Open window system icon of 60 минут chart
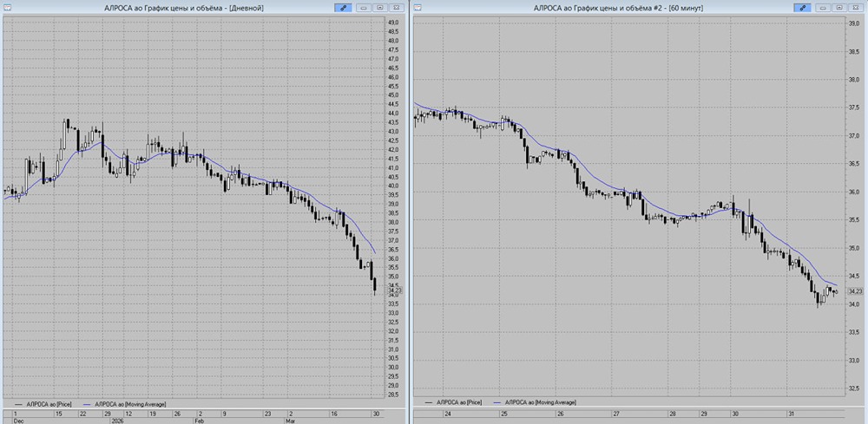Viewport: 868px width, 424px height. click(x=418, y=8)
